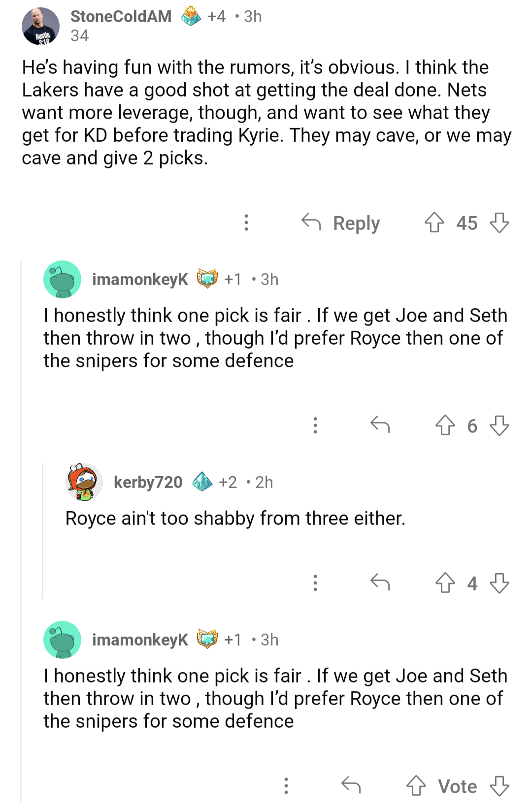Viewport: 532px width, 812px height.
Task: Open overflow menu on kerby720's comment
Action: coord(315,583)
